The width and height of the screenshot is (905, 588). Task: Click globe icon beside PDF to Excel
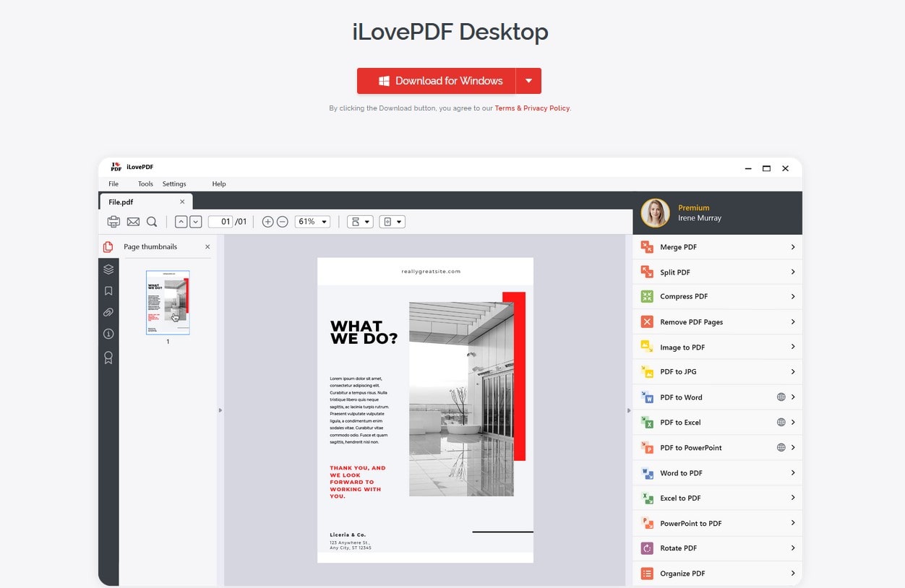click(781, 423)
